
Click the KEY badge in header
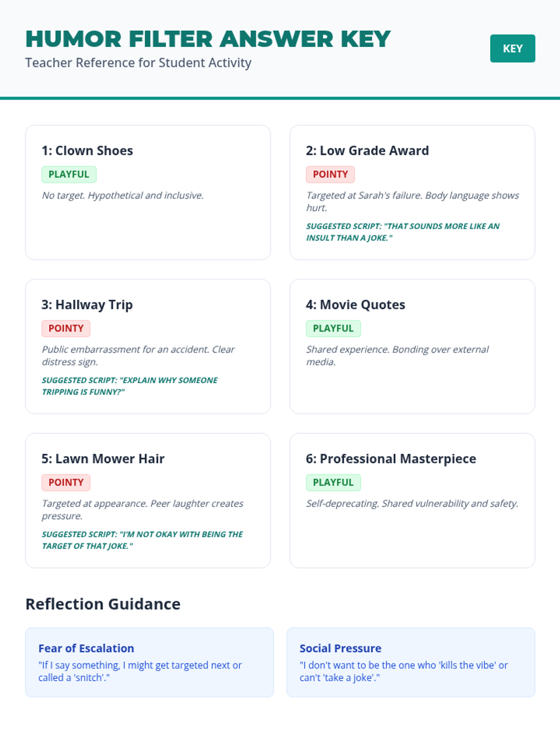(512, 49)
